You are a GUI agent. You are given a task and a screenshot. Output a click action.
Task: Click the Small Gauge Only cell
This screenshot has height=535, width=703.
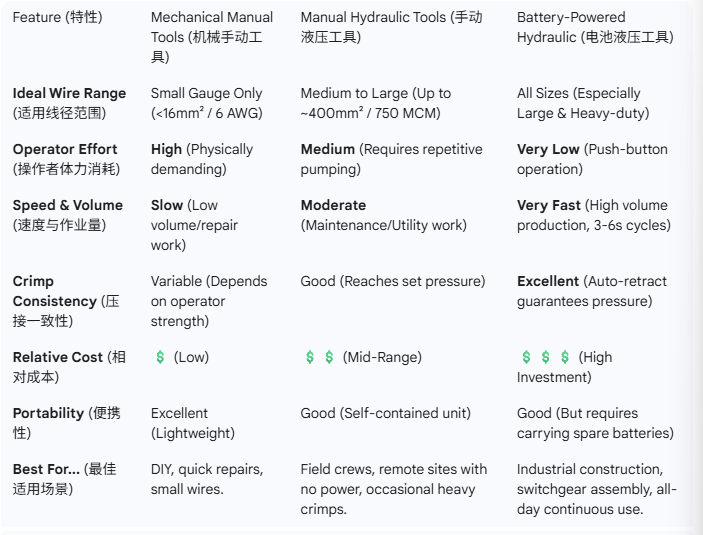coord(206,103)
